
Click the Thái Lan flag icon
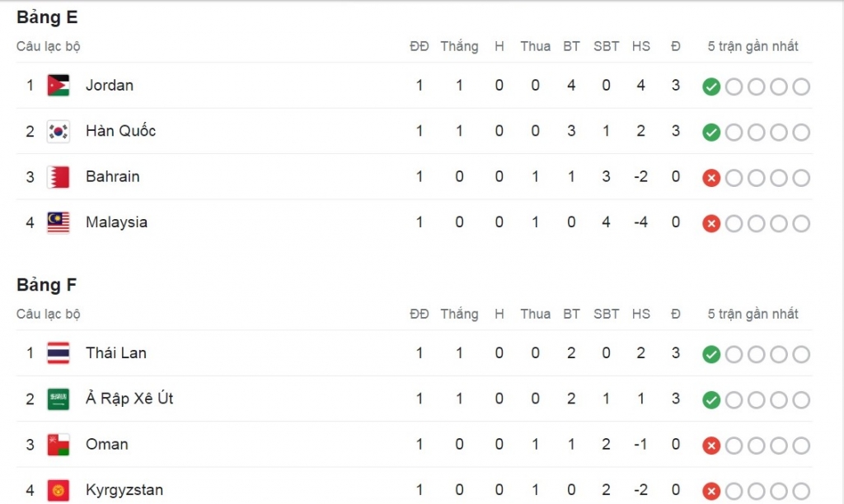(59, 353)
